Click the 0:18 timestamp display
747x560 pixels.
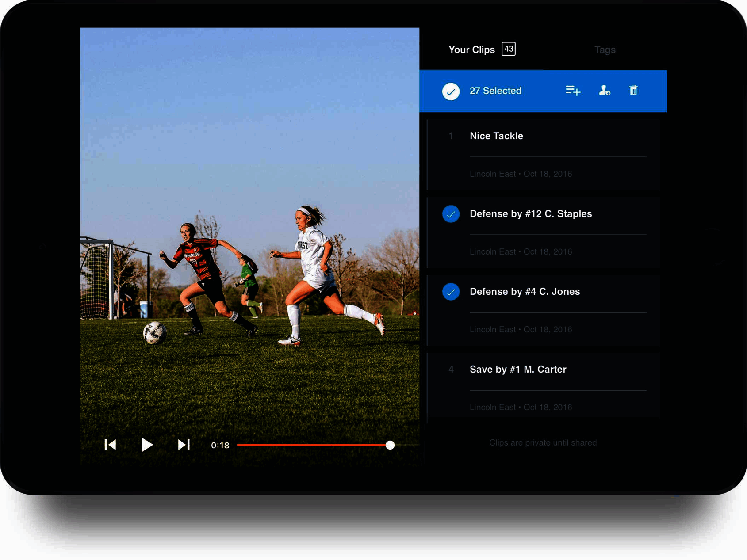(220, 445)
